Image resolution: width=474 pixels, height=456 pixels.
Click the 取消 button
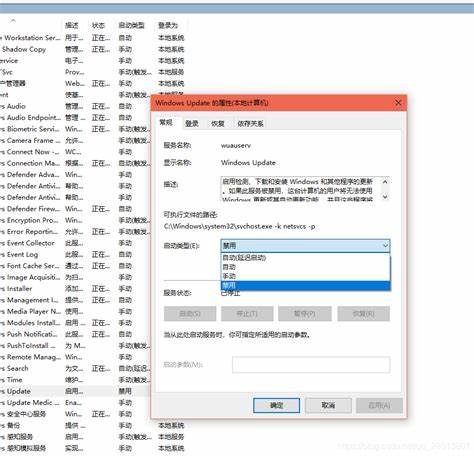(x=328, y=405)
